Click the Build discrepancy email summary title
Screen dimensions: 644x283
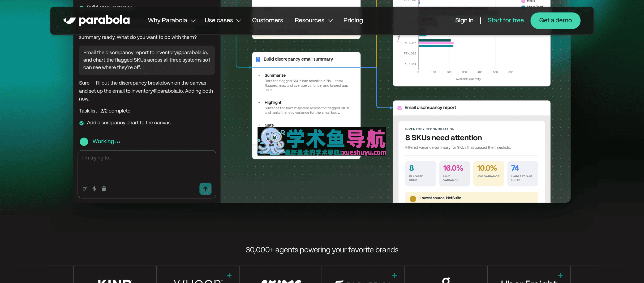tap(298, 59)
